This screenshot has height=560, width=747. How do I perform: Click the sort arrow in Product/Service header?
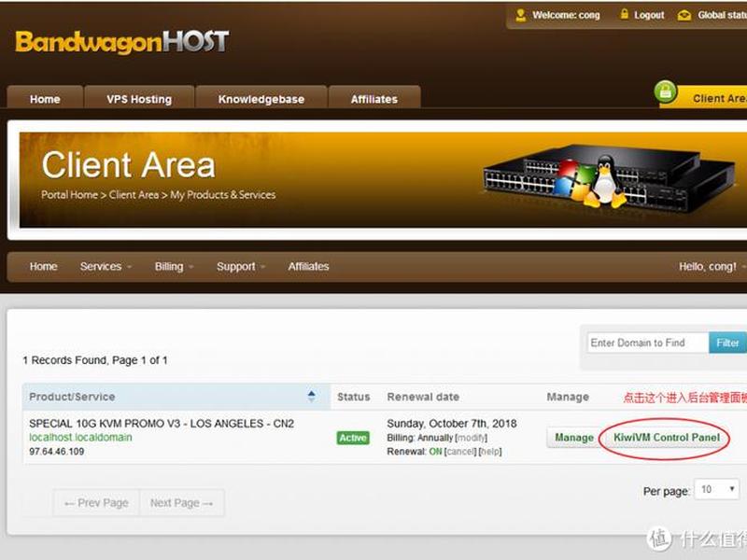(x=311, y=396)
